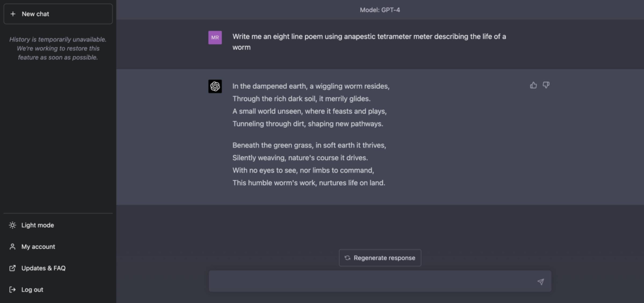Select Log out in sidebar
644x303 pixels.
coord(32,290)
